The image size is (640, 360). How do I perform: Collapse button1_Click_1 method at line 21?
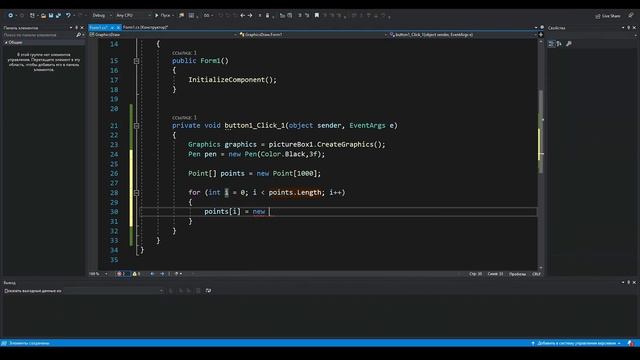(x=137, y=126)
